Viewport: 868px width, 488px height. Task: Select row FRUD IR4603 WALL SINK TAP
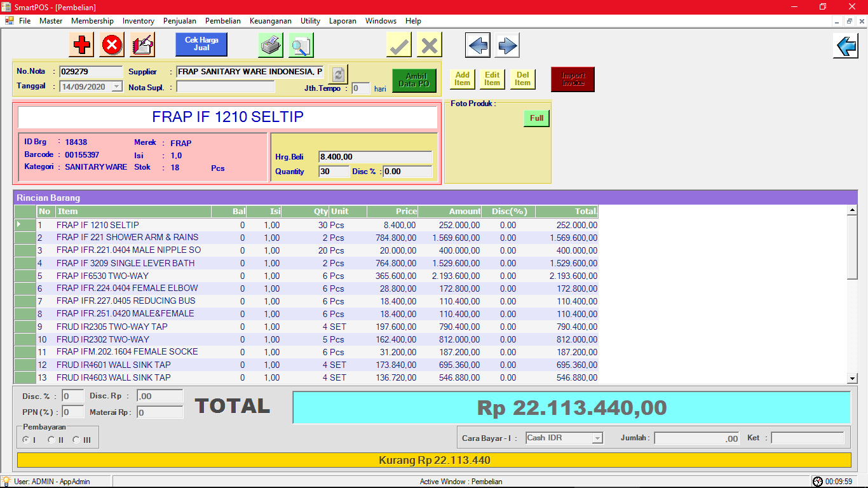[x=306, y=377]
